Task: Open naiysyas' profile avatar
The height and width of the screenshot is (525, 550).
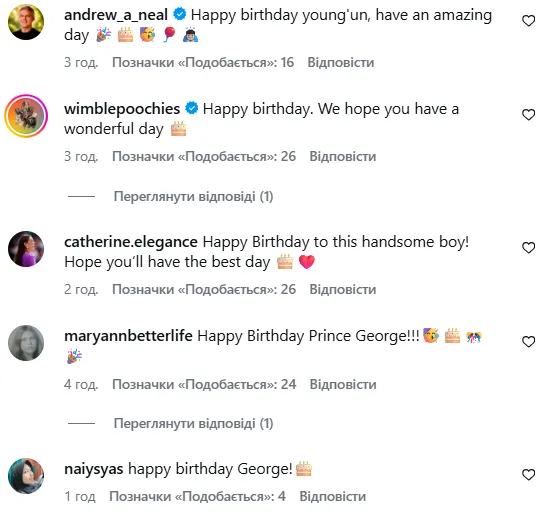Action: click(x=26, y=476)
